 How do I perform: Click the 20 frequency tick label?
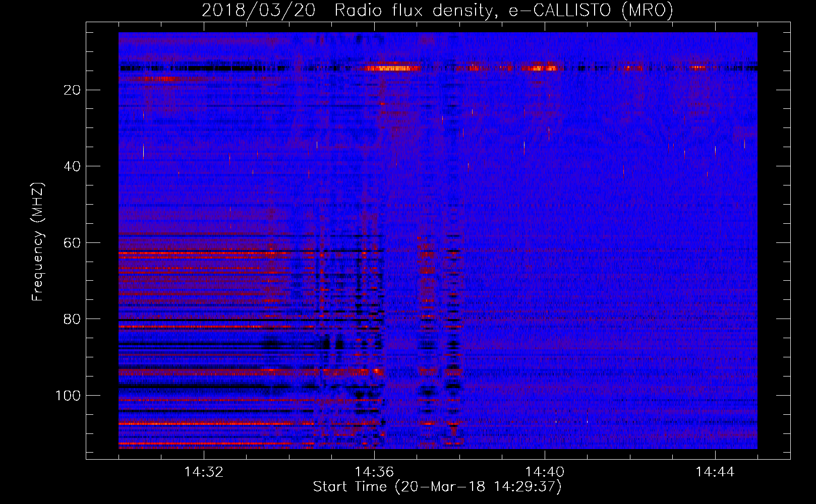pos(73,90)
